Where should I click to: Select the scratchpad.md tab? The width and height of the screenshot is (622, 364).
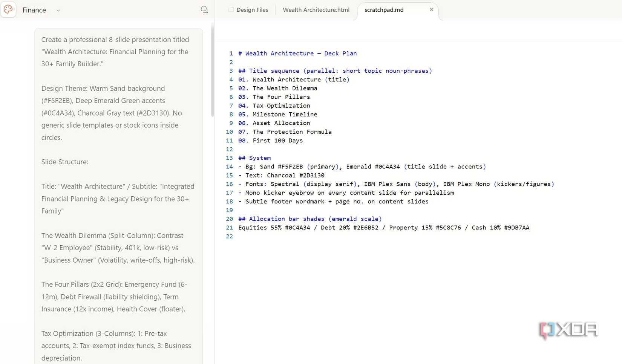[x=384, y=10]
